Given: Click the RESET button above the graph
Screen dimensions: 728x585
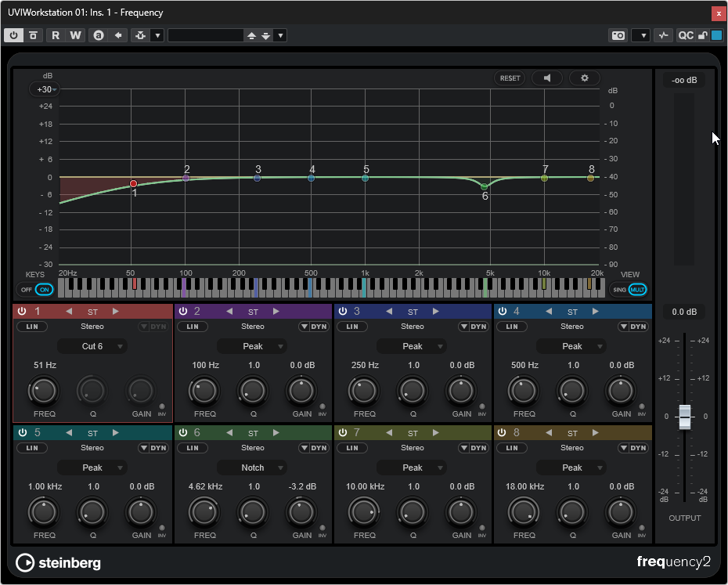Looking at the screenshot, I should (510, 78).
